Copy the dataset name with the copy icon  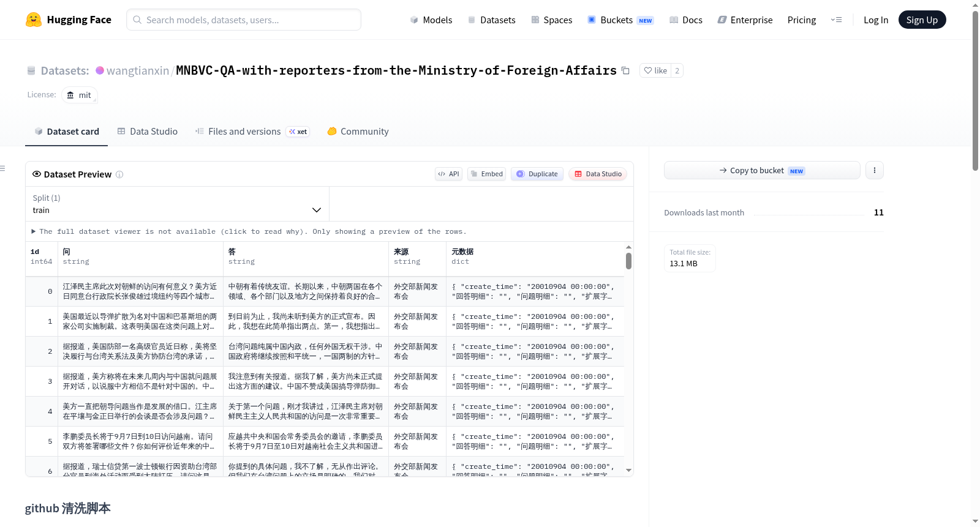(625, 70)
